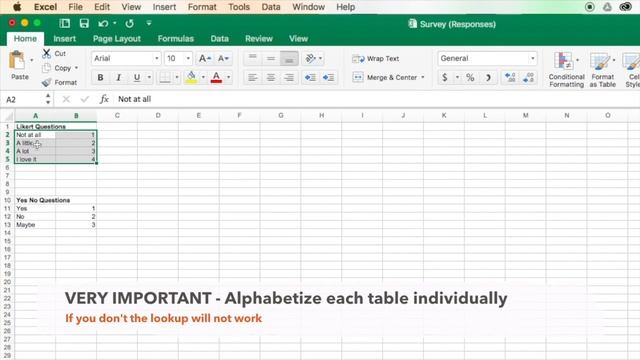Switch to the Data ribbon tab

[220, 39]
